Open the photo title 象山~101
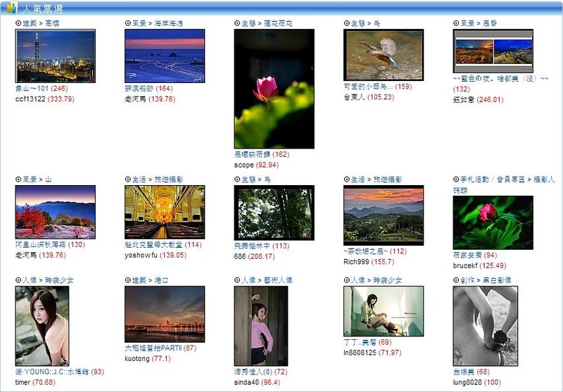The height and width of the screenshot is (392, 563). [x=32, y=88]
